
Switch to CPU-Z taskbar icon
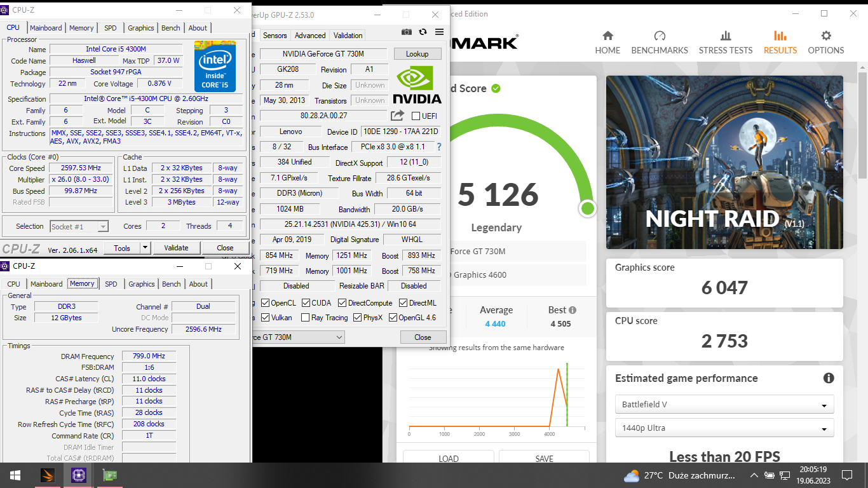78,475
